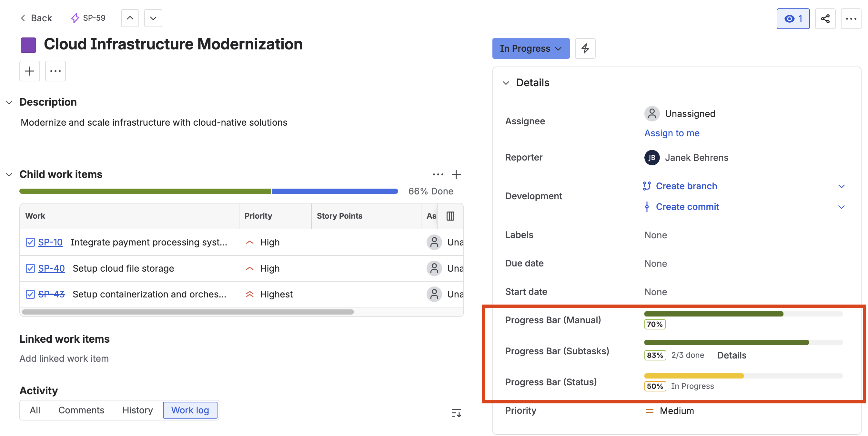Click the SP-59 lightning epic icon

75,18
